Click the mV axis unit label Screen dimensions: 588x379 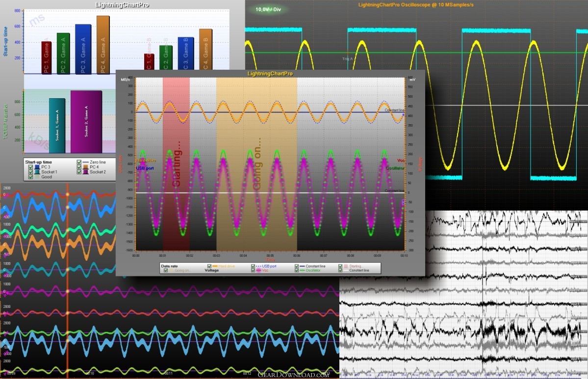(412, 80)
